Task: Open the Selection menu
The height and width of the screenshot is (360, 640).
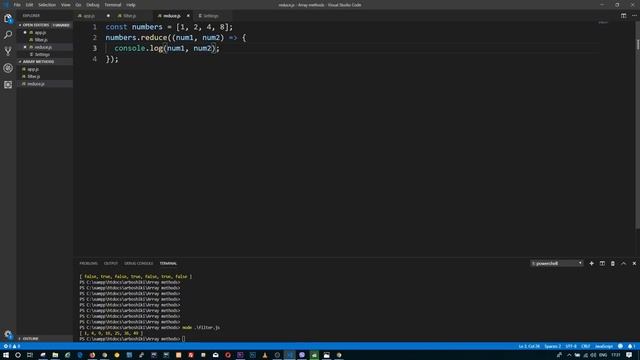Action: point(47,5)
